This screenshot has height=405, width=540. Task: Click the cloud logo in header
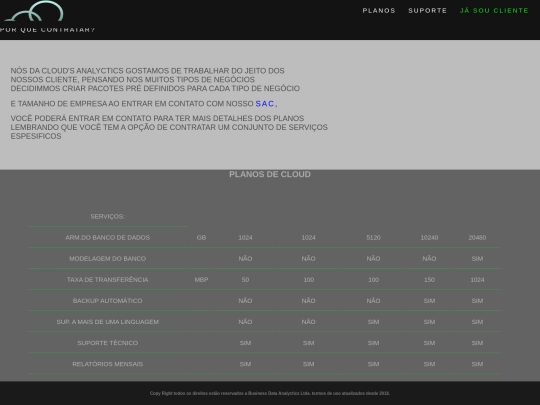coord(34,11)
